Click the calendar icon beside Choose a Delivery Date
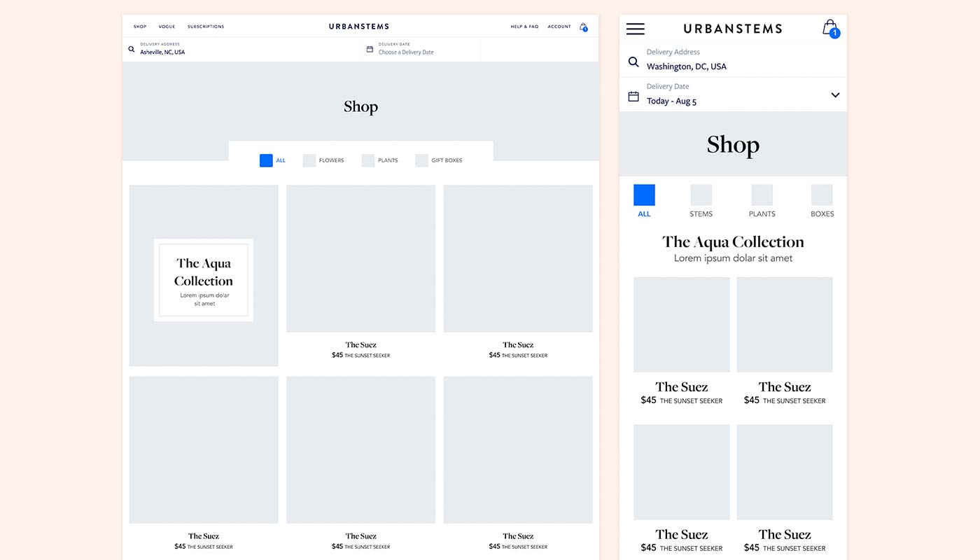Image resolution: width=980 pixels, height=560 pixels. tap(370, 49)
